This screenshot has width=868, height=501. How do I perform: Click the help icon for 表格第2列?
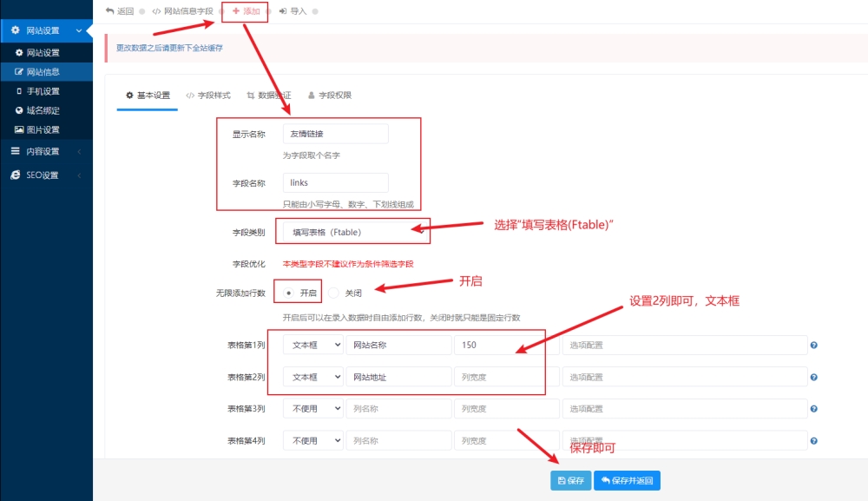coord(814,377)
